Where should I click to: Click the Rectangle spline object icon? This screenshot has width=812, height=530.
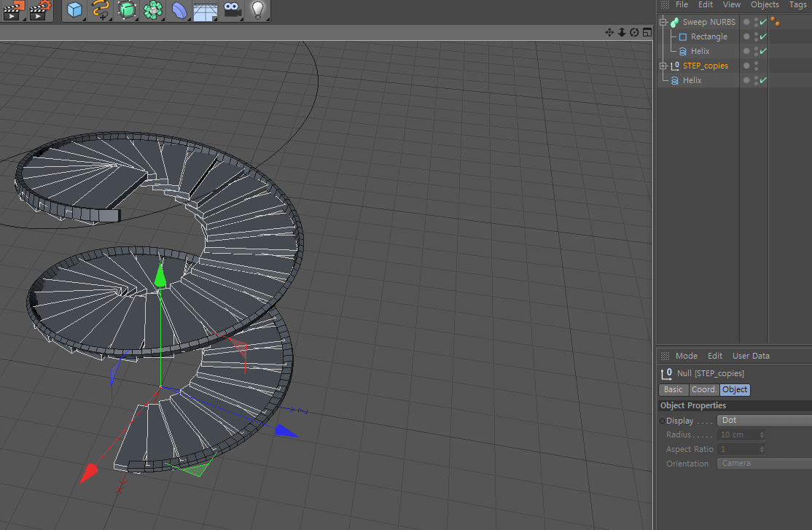[x=682, y=36]
